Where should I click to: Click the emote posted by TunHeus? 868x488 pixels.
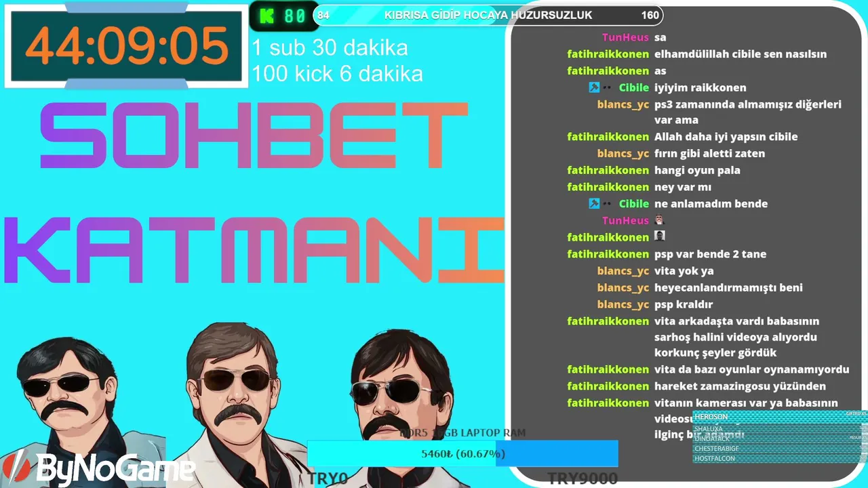click(x=659, y=220)
